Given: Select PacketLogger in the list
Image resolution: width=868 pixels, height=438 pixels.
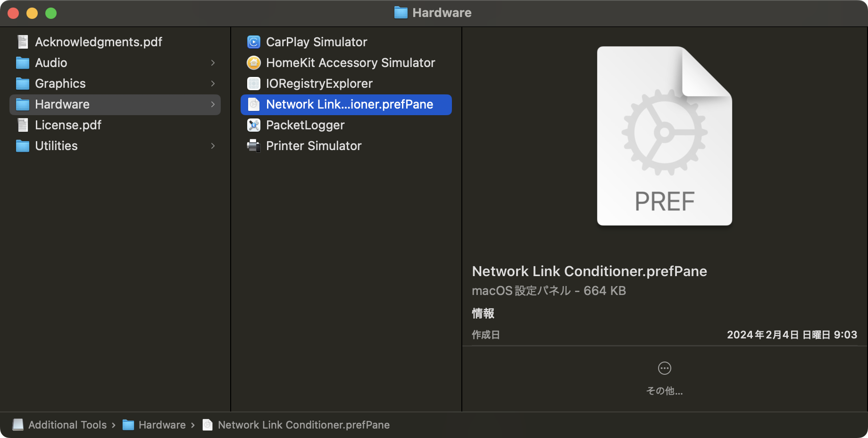Looking at the screenshot, I should 305,125.
